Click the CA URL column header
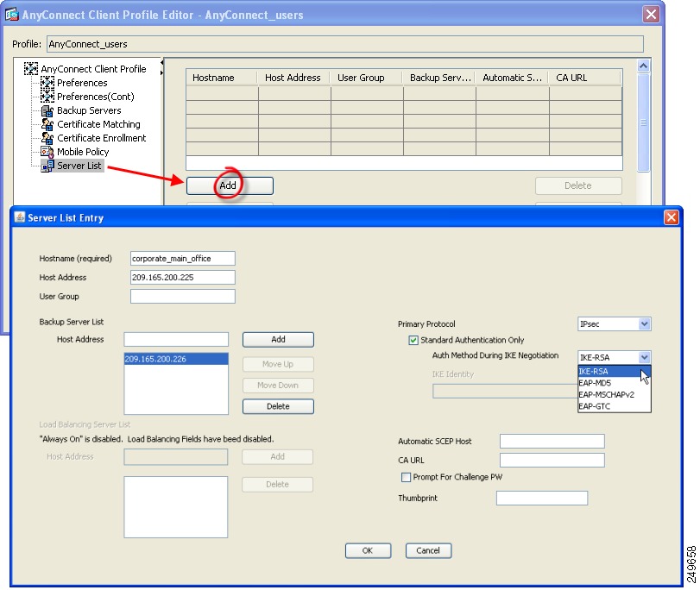This screenshot has width=700, height=590. 585,78
